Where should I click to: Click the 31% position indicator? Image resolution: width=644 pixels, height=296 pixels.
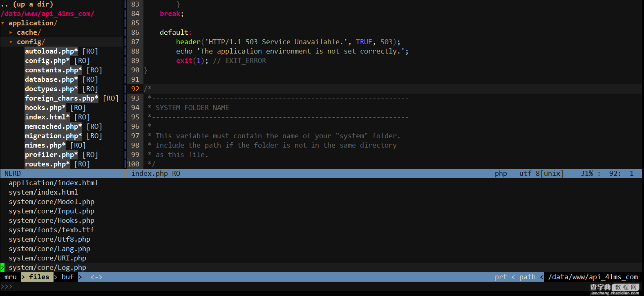pos(587,174)
